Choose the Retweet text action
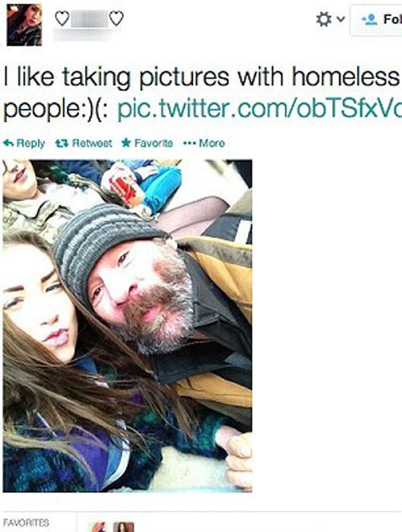Viewport: 402px width, 532px height. pos(92,143)
